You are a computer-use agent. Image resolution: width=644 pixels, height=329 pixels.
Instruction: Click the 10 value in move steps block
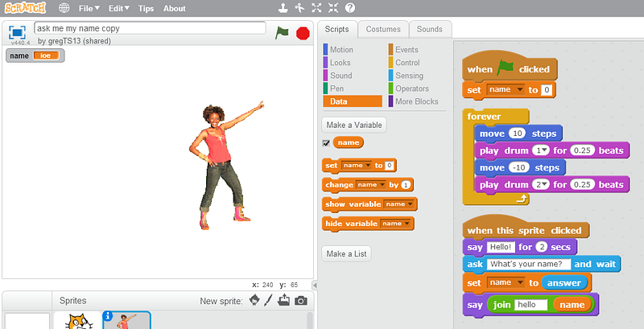(518, 134)
